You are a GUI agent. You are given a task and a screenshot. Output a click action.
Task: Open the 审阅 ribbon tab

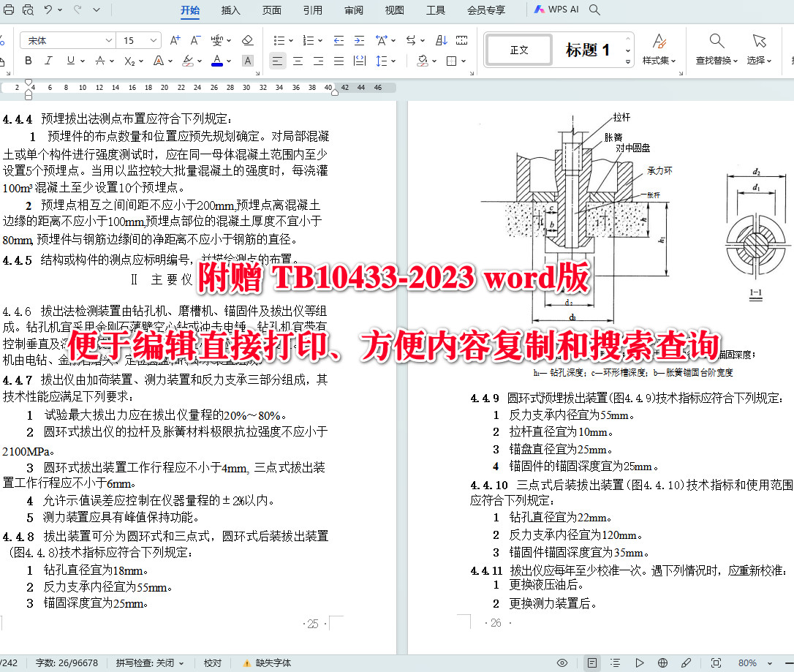click(x=353, y=10)
